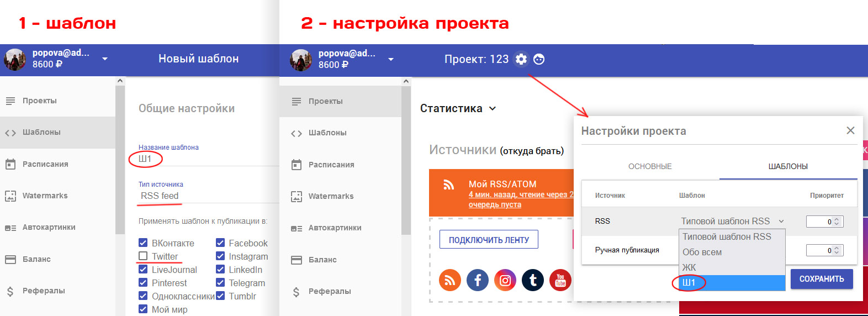Open the RSS template combo box
Viewport: 868px width, 316px height.
[x=732, y=221]
